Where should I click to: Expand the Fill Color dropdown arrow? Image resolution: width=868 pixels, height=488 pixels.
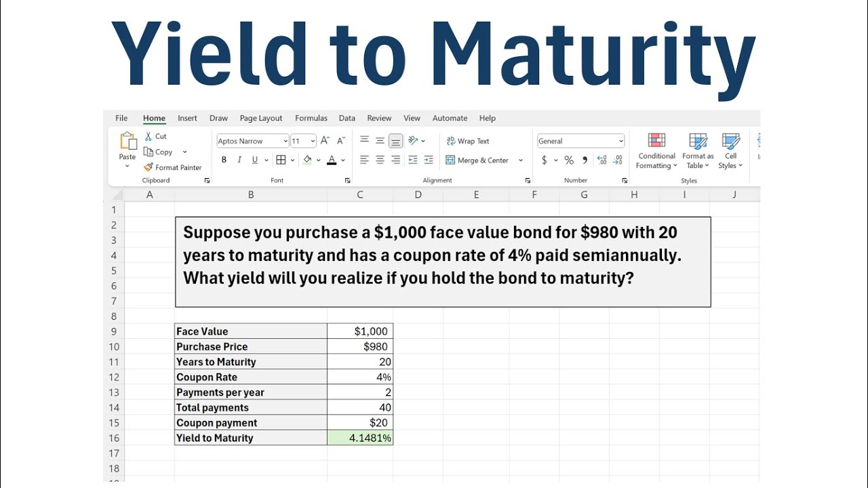pos(318,160)
